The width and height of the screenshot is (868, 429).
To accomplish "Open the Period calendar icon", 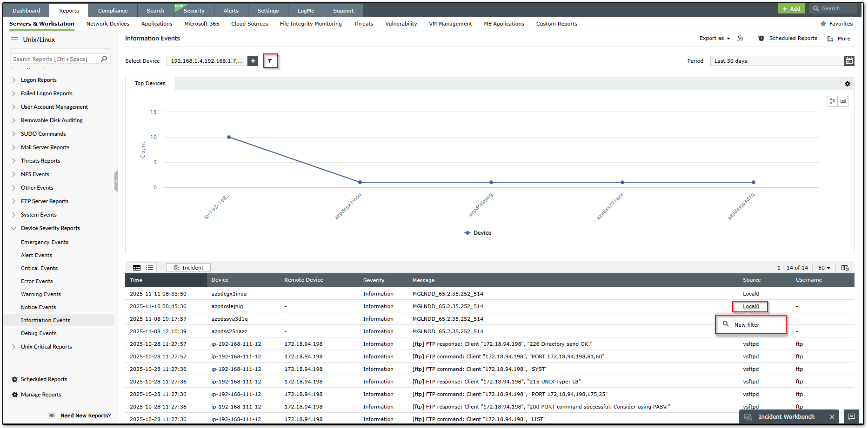I will [849, 61].
